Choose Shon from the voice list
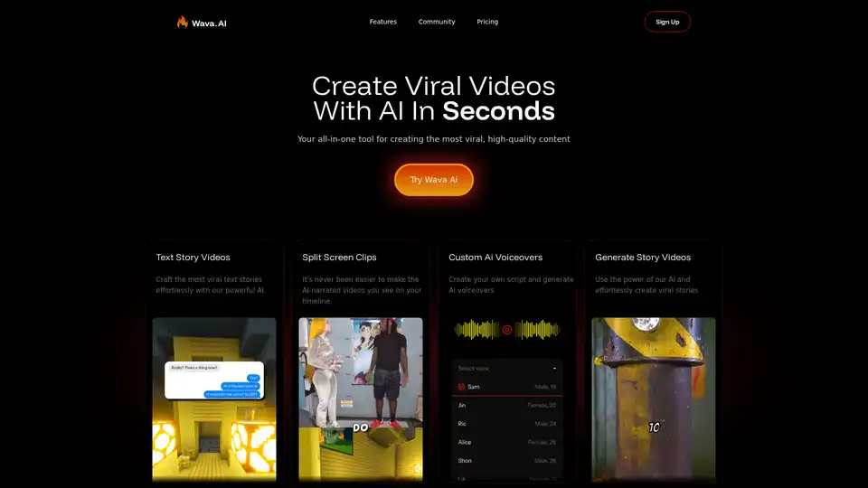The image size is (868, 488). pyautogui.click(x=506, y=461)
